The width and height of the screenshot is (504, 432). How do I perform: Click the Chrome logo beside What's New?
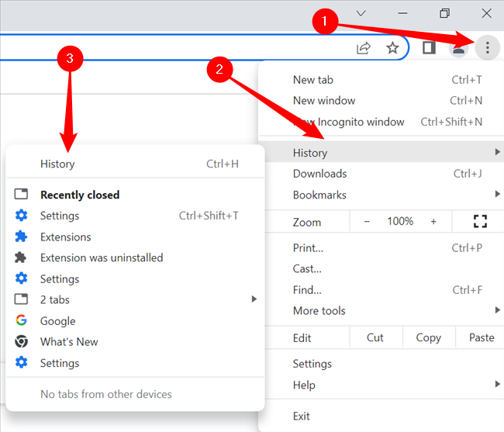pos(21,341)
